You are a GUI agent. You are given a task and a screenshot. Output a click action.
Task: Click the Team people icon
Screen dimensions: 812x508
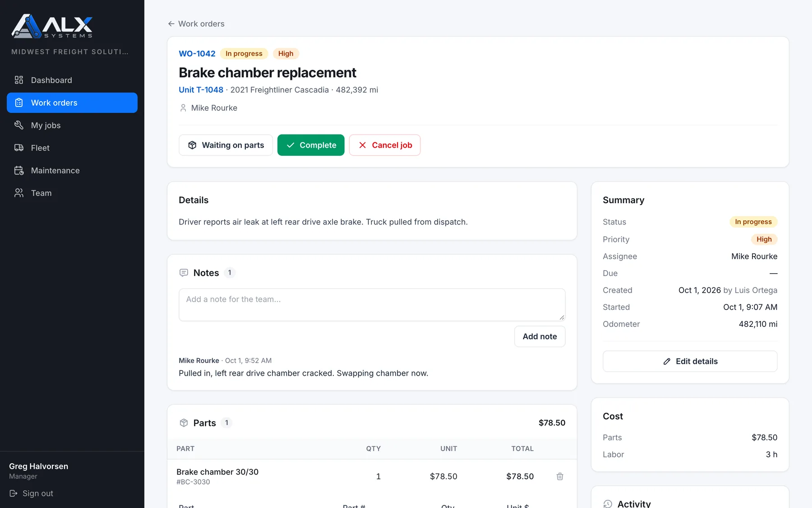(x=19, y=193)
